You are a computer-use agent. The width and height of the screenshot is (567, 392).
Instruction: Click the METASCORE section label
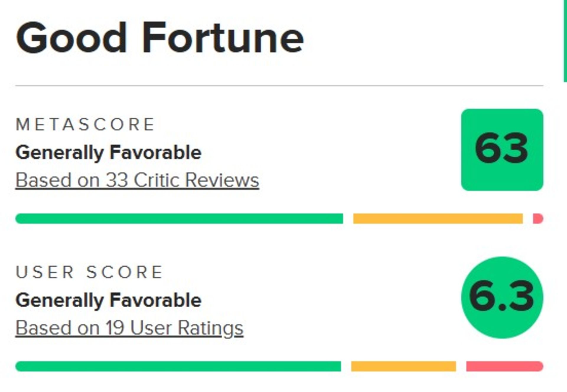click(x=85, y=124)
